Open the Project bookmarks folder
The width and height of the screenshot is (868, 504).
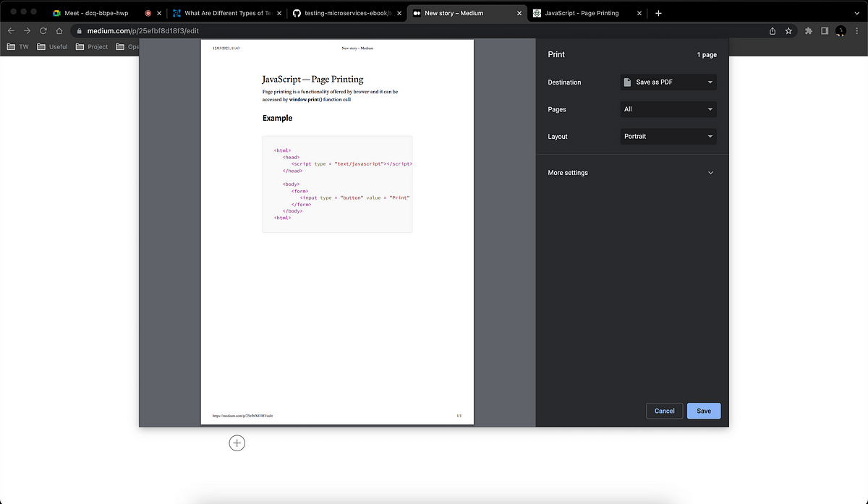point(92,47)
